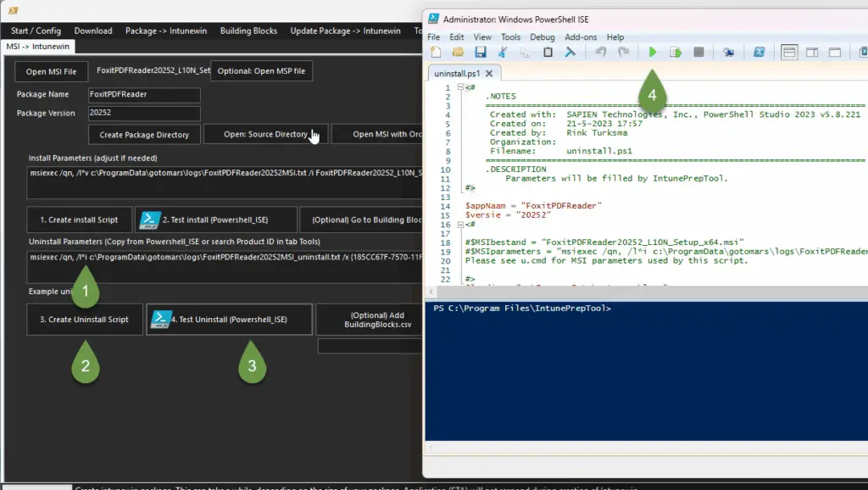Click the Cut scissors icon
868x490 pixels.
click(503, 53)
